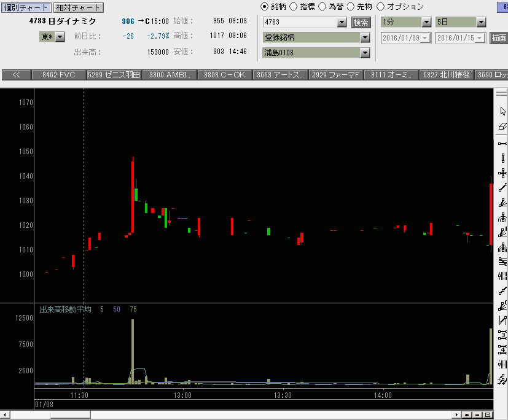Open the 4783 stock code dropdown

coord(342,22)
